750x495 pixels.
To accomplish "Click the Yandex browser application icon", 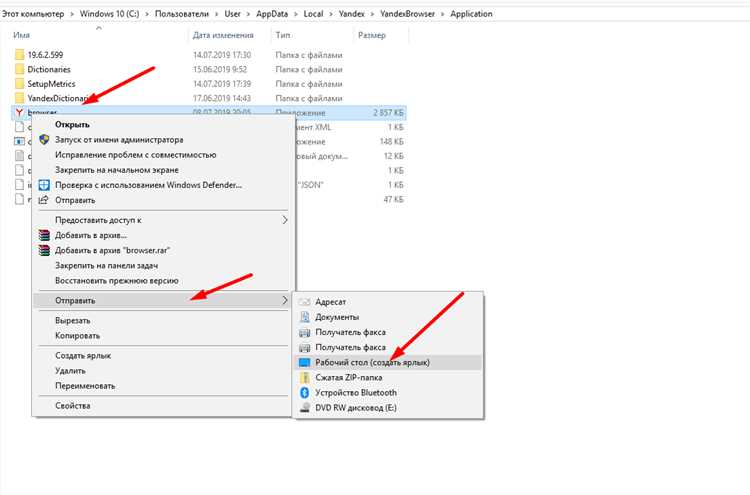I will pos(19,114).
